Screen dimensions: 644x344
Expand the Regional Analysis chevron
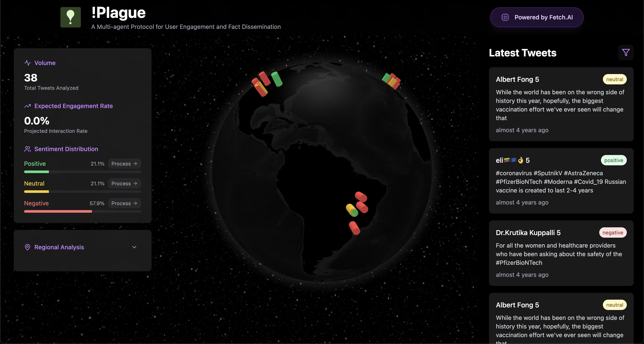[134, 247]
